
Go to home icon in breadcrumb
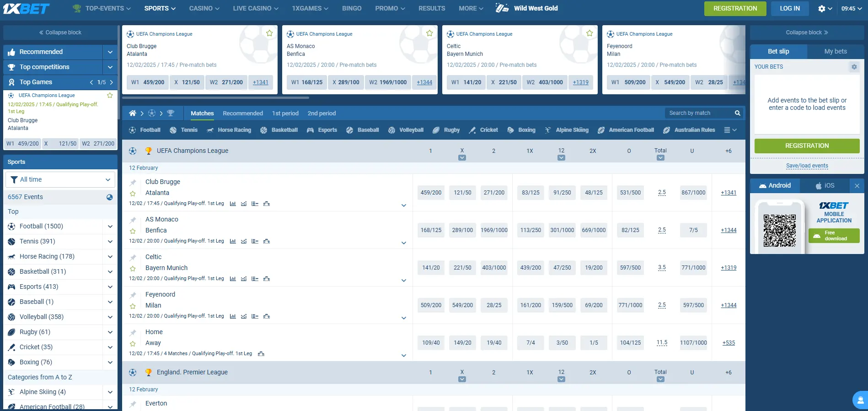[133, 113]
